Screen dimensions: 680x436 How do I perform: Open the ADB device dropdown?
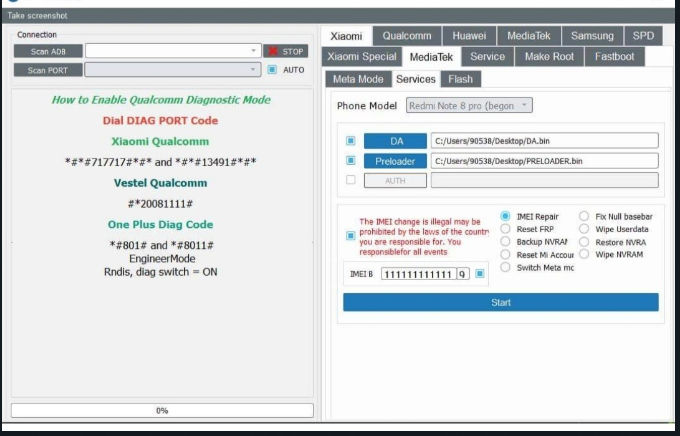pos(173,51)
